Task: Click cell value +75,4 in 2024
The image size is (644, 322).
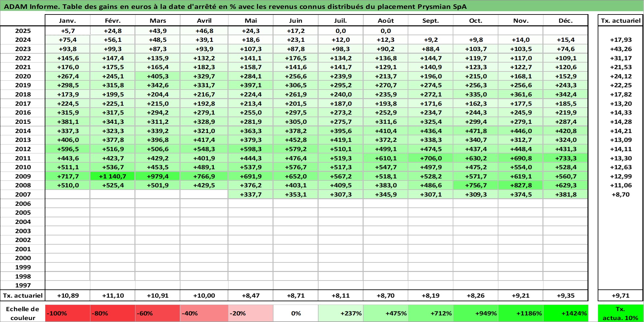Action: (67, 40)
